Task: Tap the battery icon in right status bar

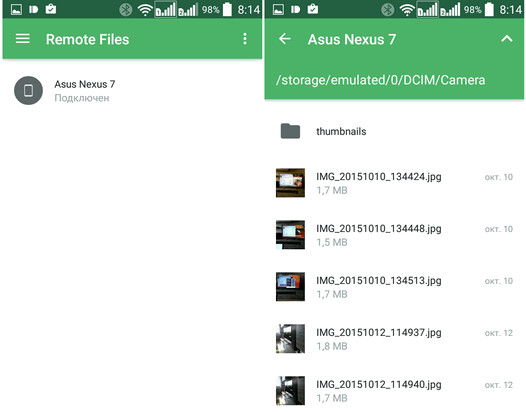Action: click(489, 9)
